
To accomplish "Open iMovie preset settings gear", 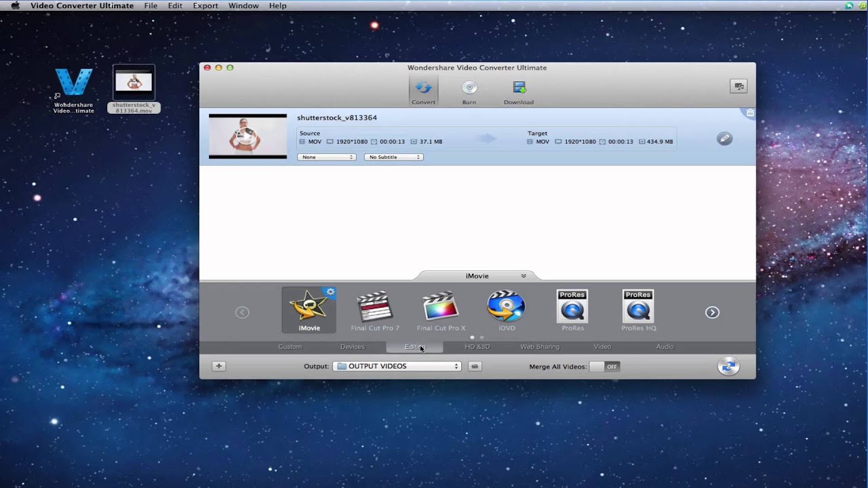I will click(330, 292).
